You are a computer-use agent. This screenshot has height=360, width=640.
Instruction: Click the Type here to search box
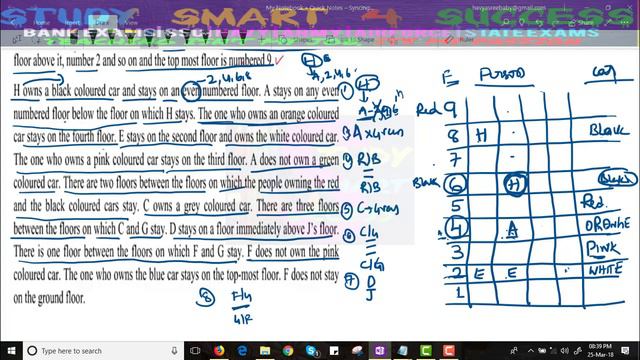pyautogui.click(x=103, y=351)
